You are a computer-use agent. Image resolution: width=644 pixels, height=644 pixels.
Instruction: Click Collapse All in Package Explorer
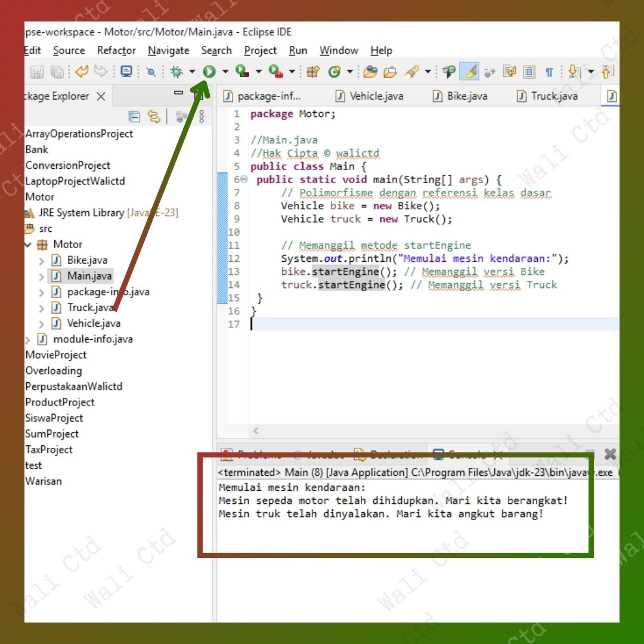134,117
